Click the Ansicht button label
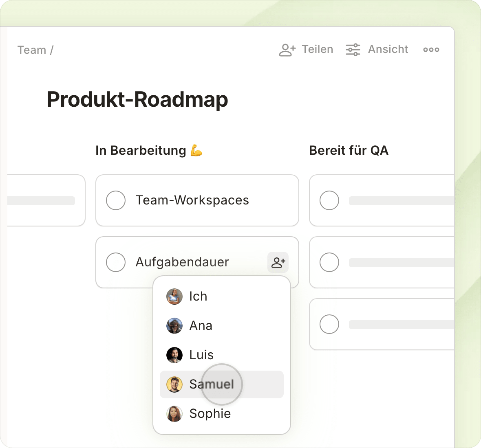Screen dimensions: 481x448 coord(388,49)
